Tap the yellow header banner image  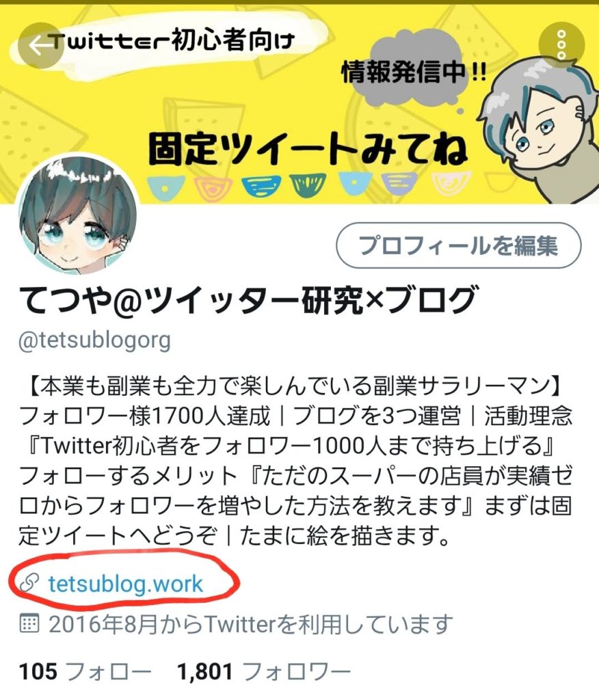pos(299,104)
